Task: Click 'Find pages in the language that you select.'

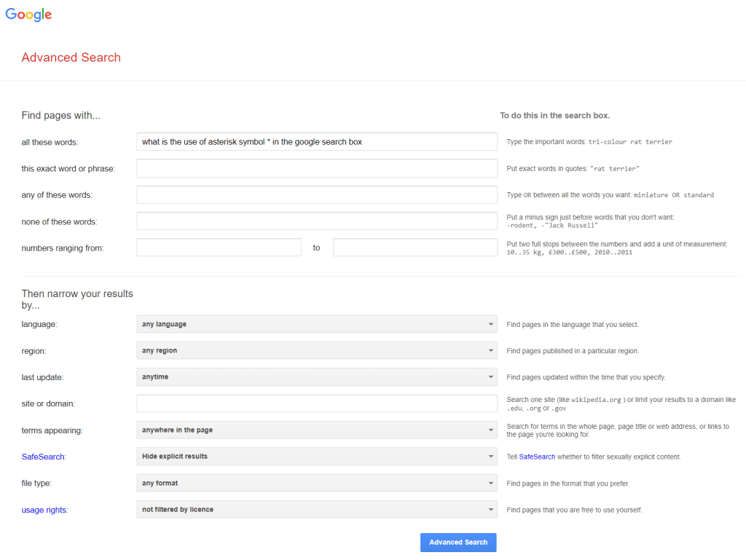Action: [x=573, y=325]
